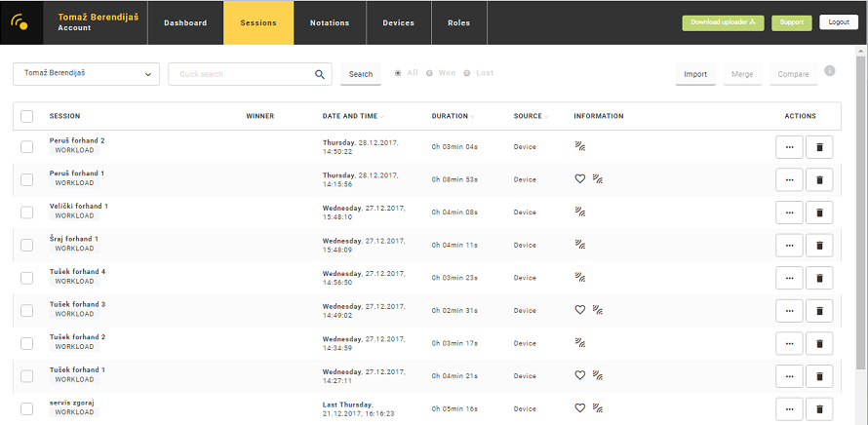Click the Logout button
Viewport: 868px width, 425px height.
coord(839,22)
